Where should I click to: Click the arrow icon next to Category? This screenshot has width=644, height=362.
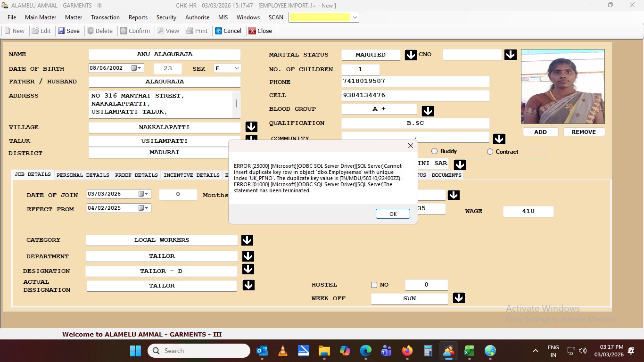[247, 240]
